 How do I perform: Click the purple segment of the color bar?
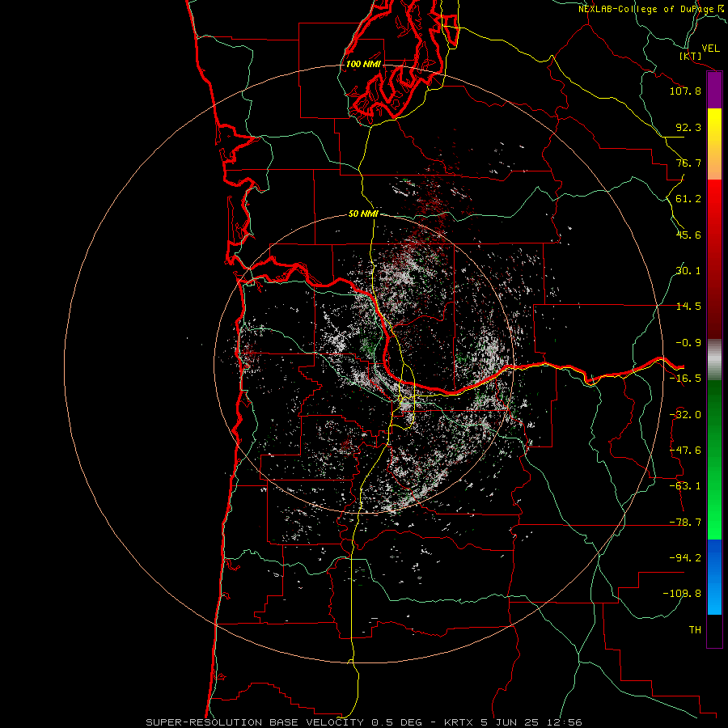tap(714, 90)
